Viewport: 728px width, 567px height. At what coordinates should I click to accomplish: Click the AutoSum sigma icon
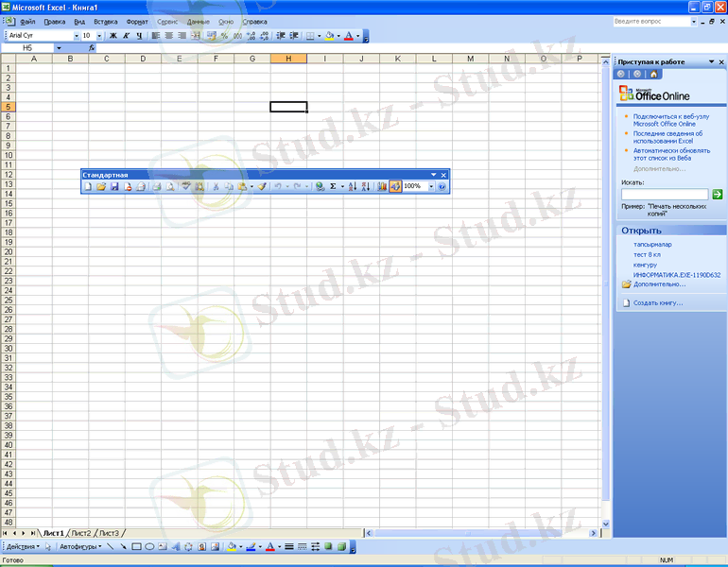coord(333,187)
